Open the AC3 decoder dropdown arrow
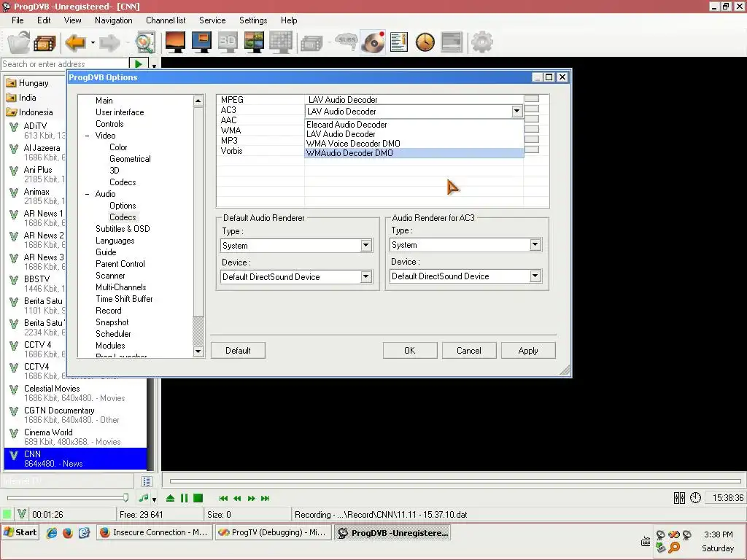This screenshot has height=560, width=747. [x=517, y=111]
